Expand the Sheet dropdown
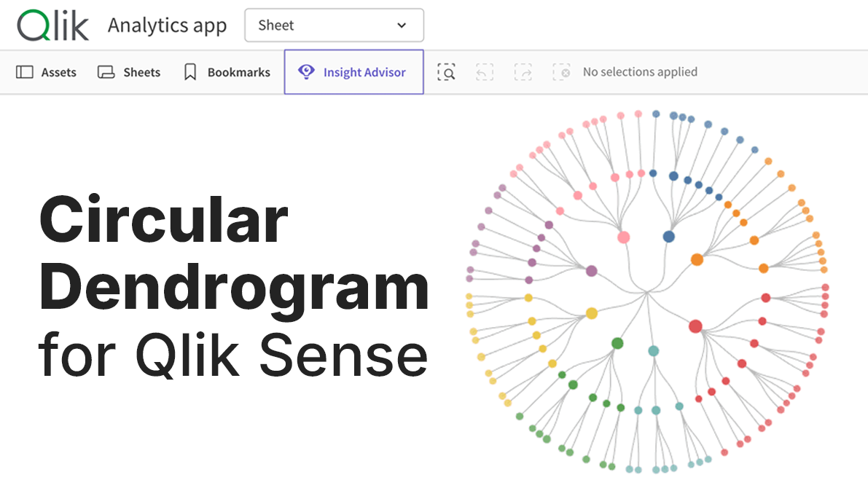This screenshot has width=868, height=488. click(335, 25)
